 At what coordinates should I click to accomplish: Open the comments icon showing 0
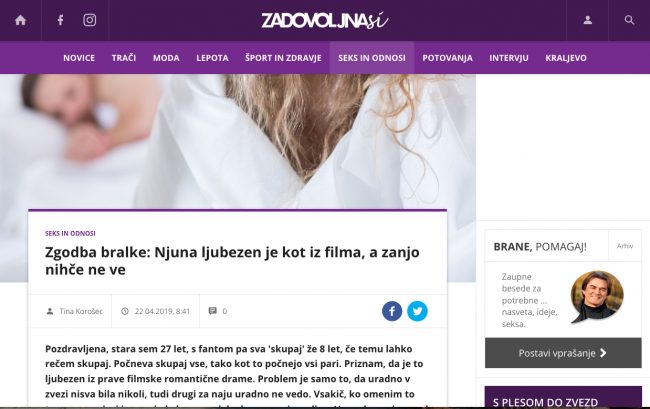tap(213, 311)
